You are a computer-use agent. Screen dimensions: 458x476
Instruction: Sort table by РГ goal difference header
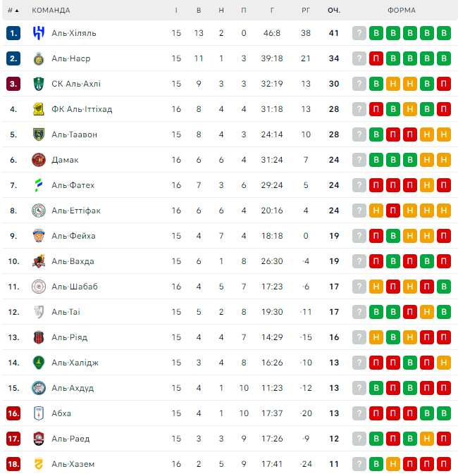point(305,11)
